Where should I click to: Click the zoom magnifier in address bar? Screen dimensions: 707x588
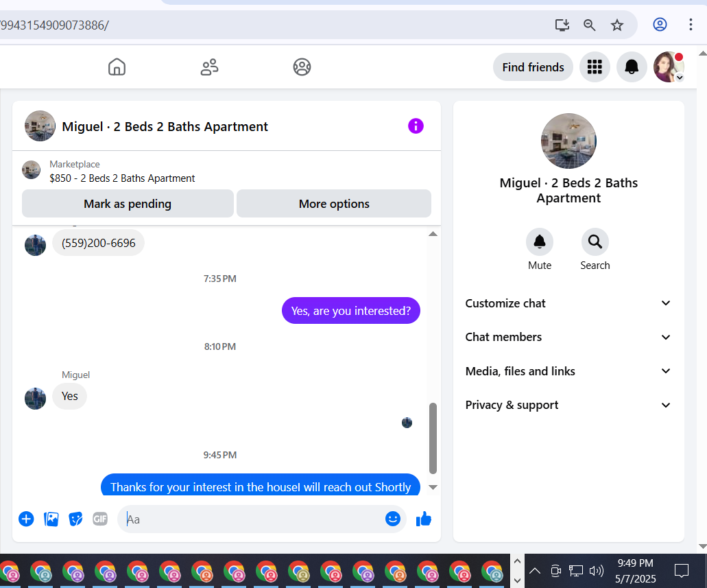tap(589, 25)
